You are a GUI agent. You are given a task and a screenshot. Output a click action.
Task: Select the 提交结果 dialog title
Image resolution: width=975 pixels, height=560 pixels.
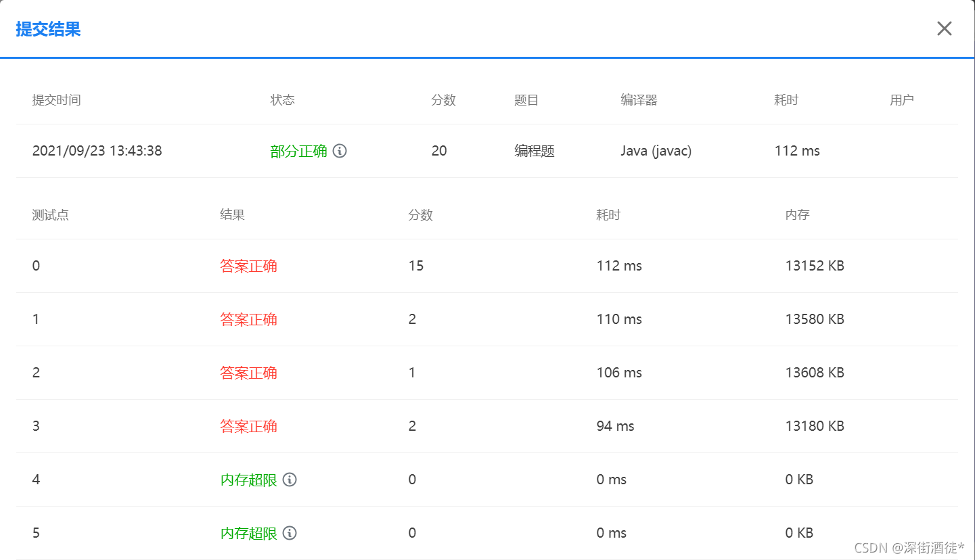click(x=47, y=29)
